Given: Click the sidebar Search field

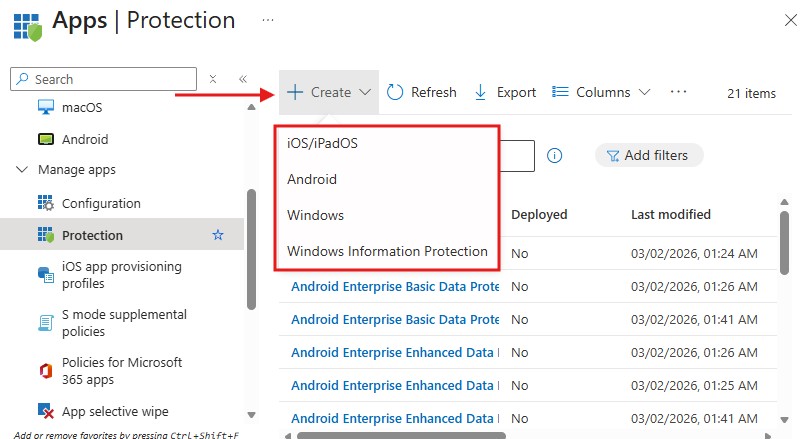Looking at the screenshot, I should click(x=103, y=79).
